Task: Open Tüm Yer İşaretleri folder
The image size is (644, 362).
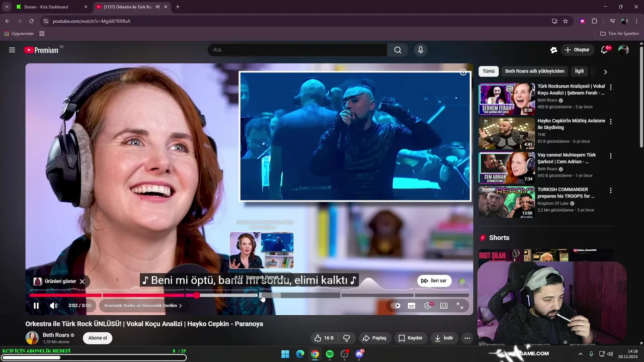Action: (x=619, y=34)
